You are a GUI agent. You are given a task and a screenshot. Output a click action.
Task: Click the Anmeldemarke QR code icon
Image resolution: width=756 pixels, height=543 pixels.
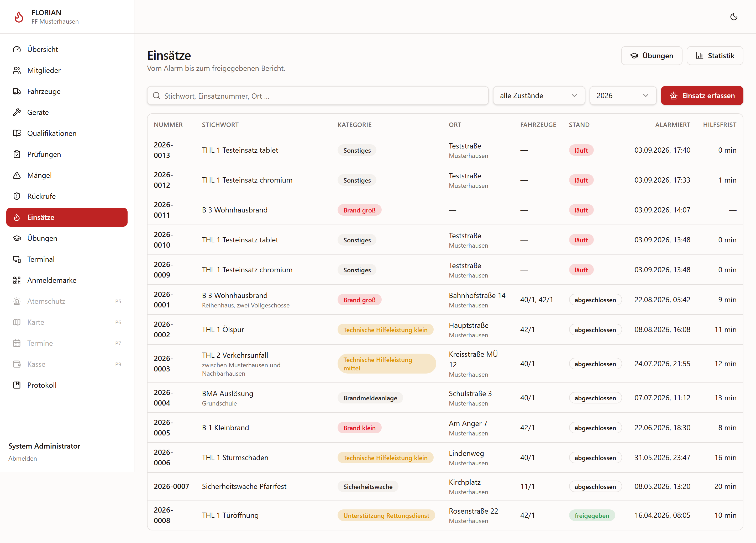point(17,280)
